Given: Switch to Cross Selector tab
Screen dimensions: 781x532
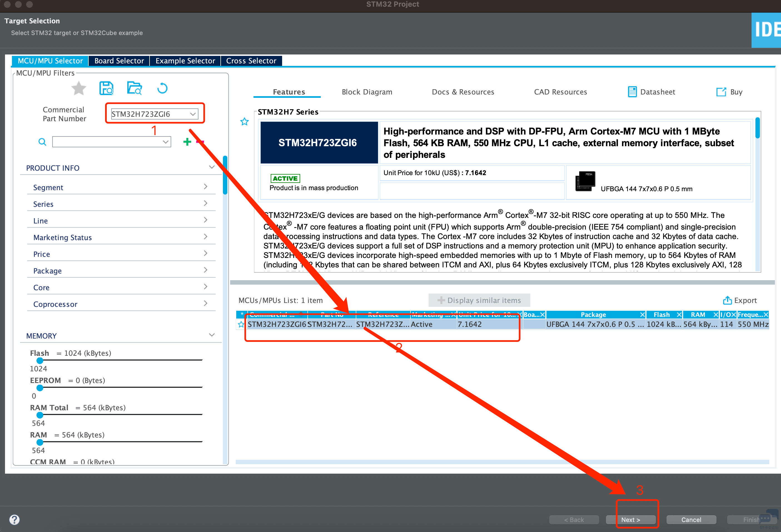Looking at the screenshot, I should tap(251, 61).
